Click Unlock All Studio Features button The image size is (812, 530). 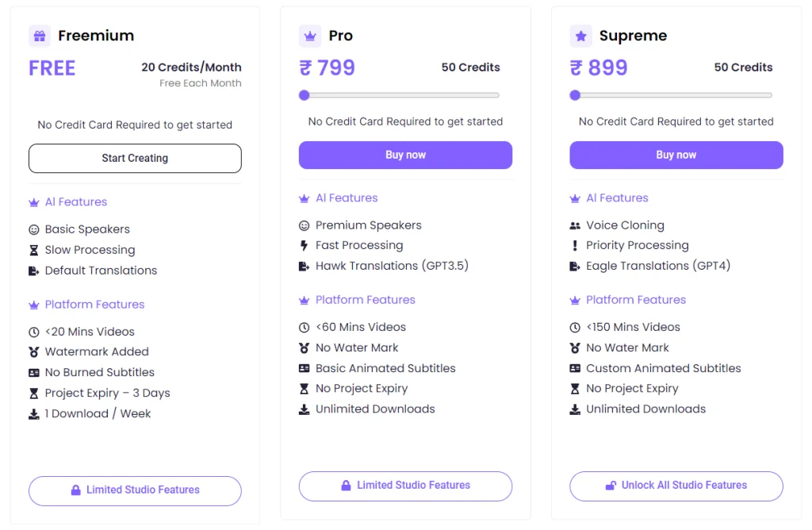coord(676,486)
